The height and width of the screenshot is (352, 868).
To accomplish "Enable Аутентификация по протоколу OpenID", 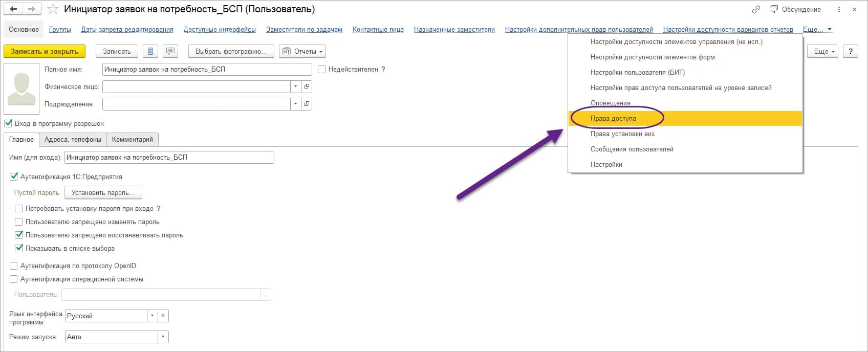I will (x=14, y=266).
